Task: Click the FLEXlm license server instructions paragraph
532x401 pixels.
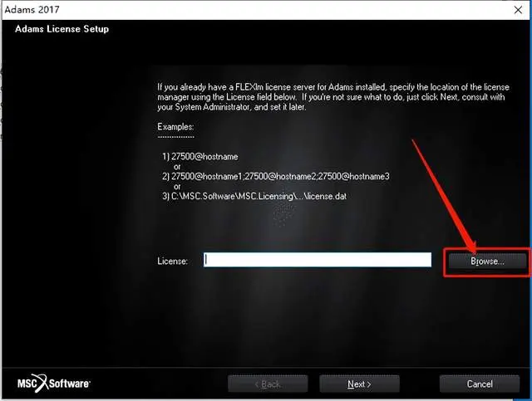Action: [x=333, y=97]
